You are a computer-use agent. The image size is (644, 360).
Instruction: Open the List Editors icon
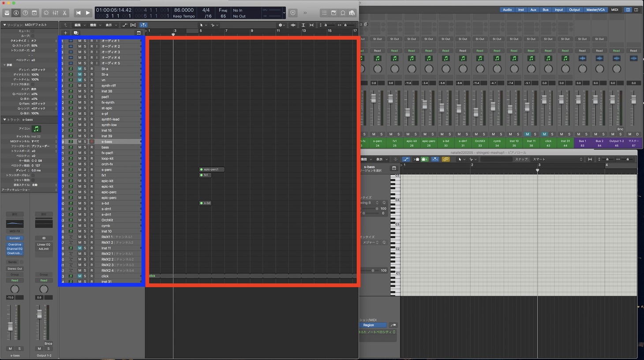pos(324,13)
